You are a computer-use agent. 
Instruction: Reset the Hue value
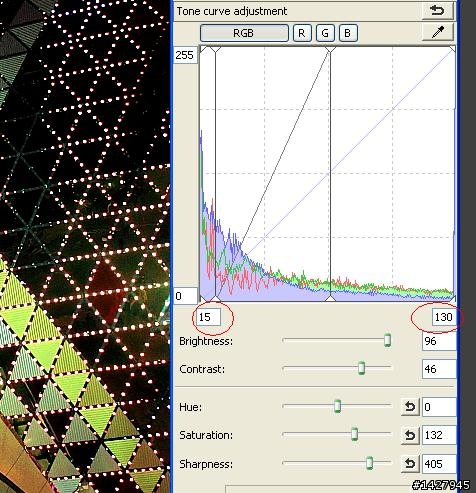tap(410, 407)
